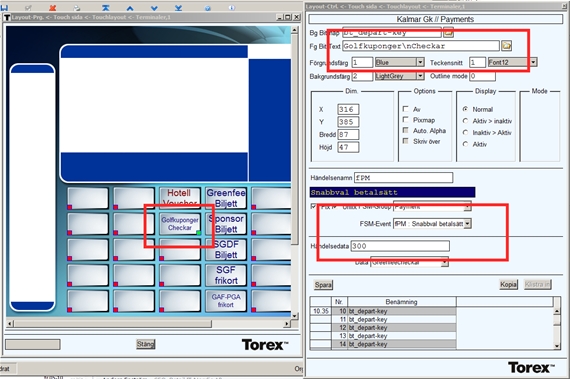
Task: Select the Aktiv > inaktiv display radio button
Action: 465,121
